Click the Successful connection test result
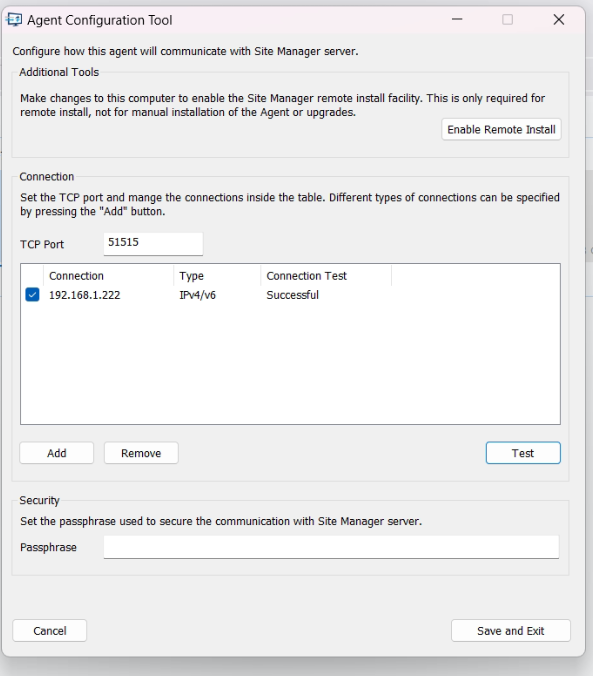593x676 pixels. coord(292,295)
